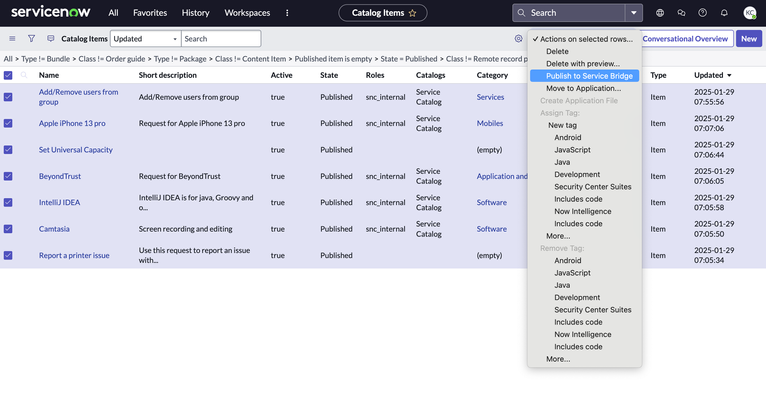Open the Favorites menu
Screen dimensions: 766x399
point(150,13)
